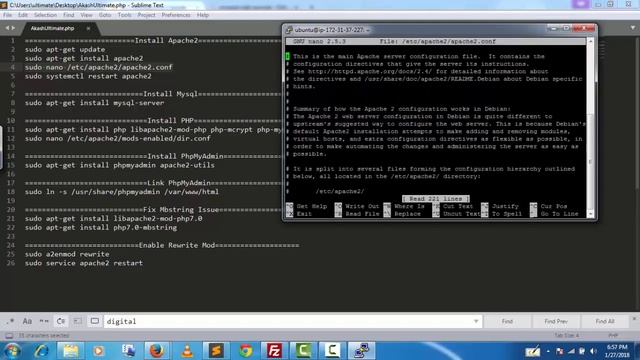Open VLC media player from taskbar
Image resolution: width=640 pixels, height=360 pixels.
click(x=187, y=351)
